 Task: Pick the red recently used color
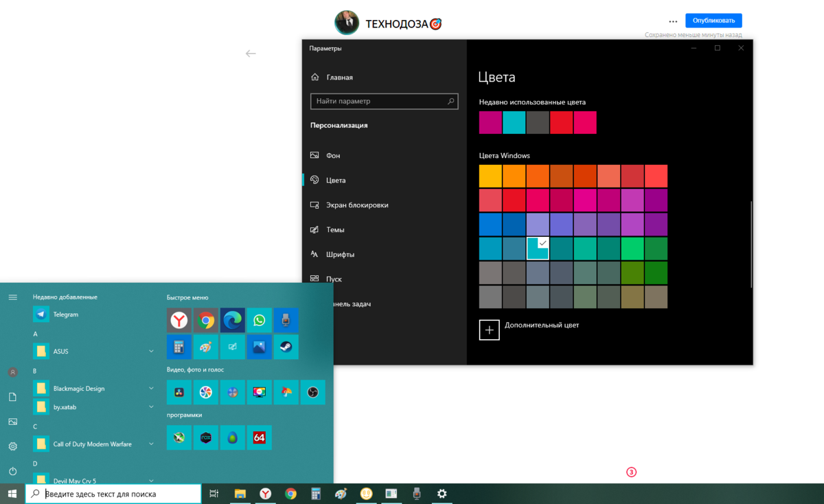[x=561, y=122]
